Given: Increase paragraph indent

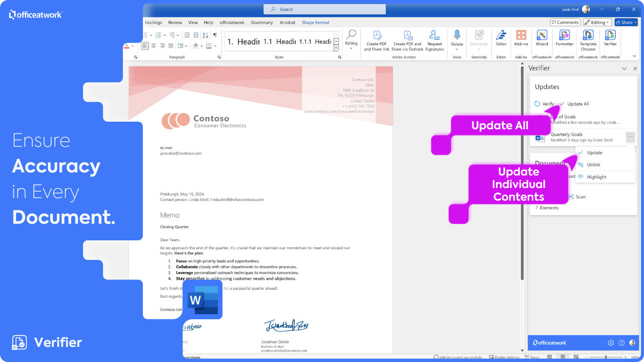Looking at the screenshot, I should tap(195, 35).
